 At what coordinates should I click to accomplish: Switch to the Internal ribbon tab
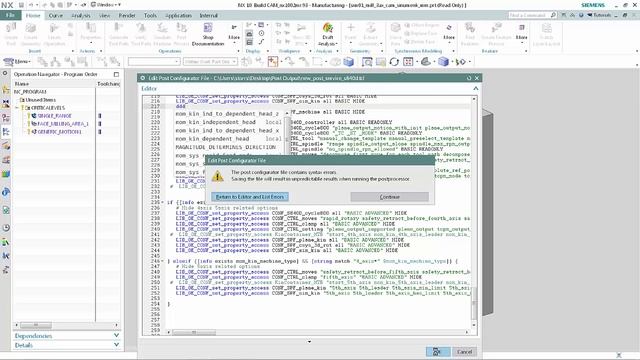209,16
